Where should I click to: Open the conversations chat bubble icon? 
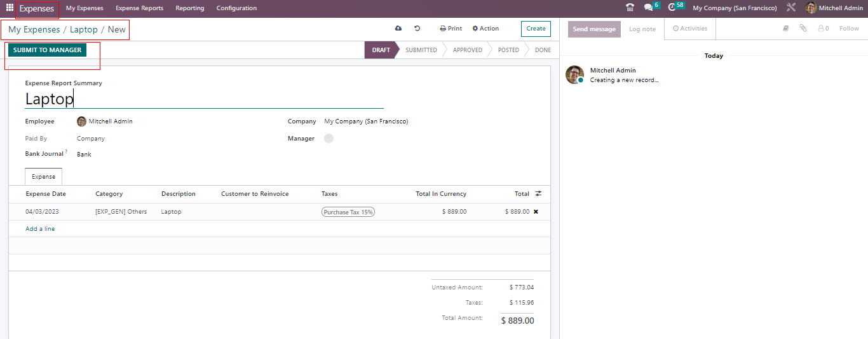(648, 8)
